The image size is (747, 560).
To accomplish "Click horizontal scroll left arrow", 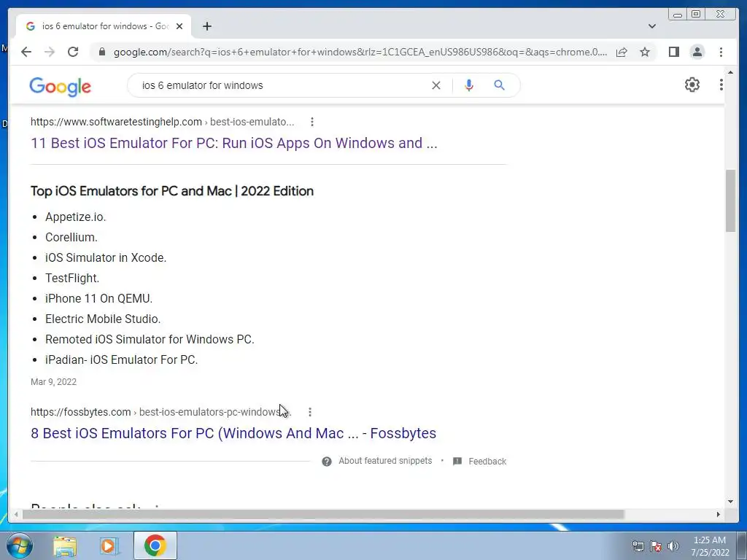I will (16, 514).
